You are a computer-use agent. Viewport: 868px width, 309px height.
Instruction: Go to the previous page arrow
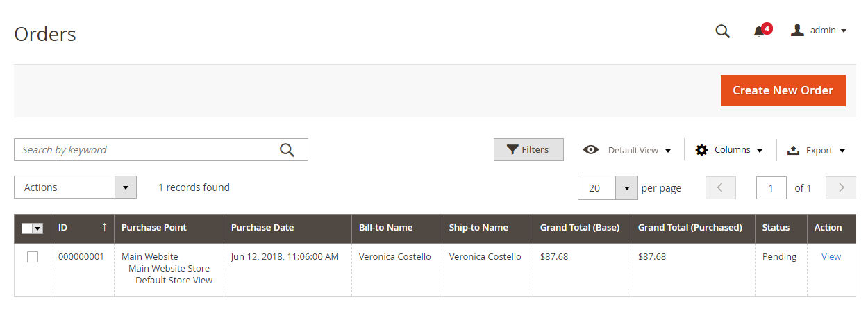[720, 187]
